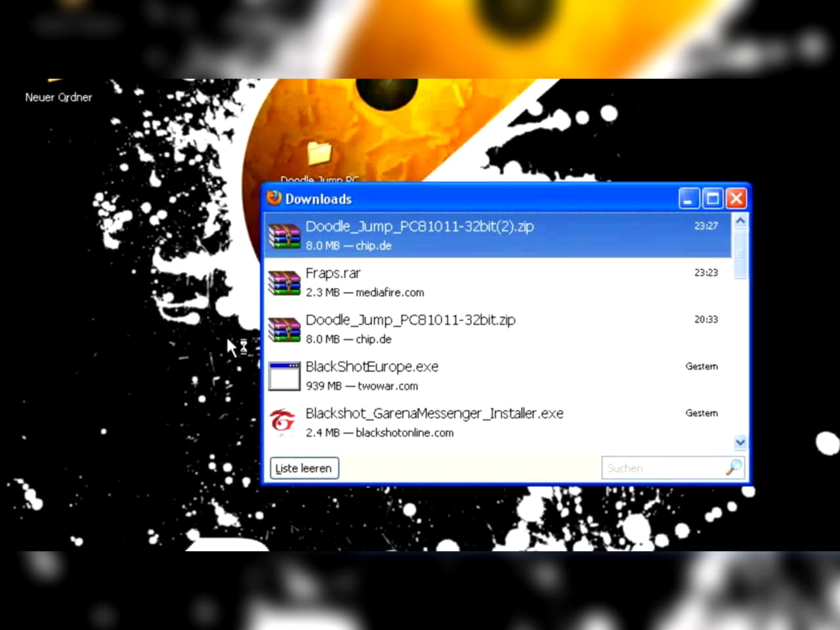This screenshot has width=840, height=630.
Task: Maximize the Downloads window
Action: [x=713, y=198]
